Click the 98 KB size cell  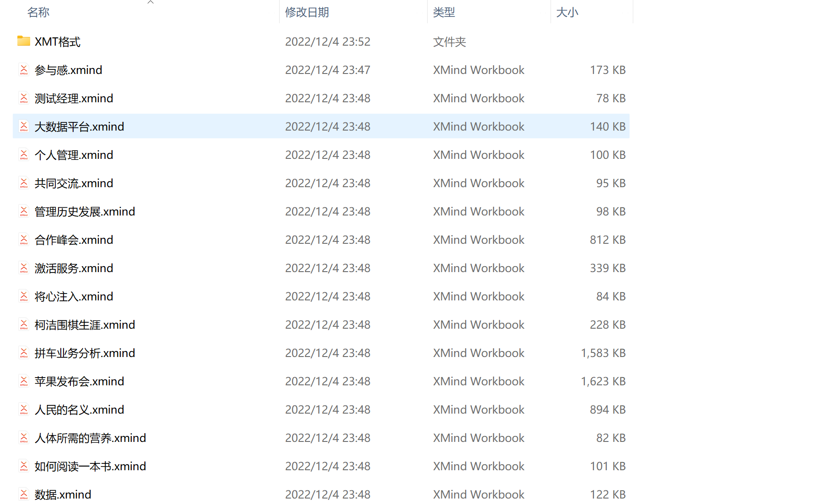coord(611,211)
